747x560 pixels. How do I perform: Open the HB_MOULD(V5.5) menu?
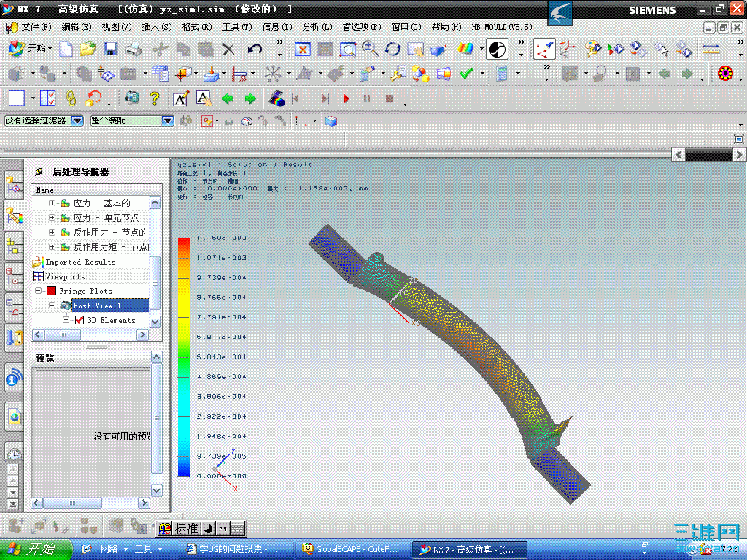[x=502, y=27]
